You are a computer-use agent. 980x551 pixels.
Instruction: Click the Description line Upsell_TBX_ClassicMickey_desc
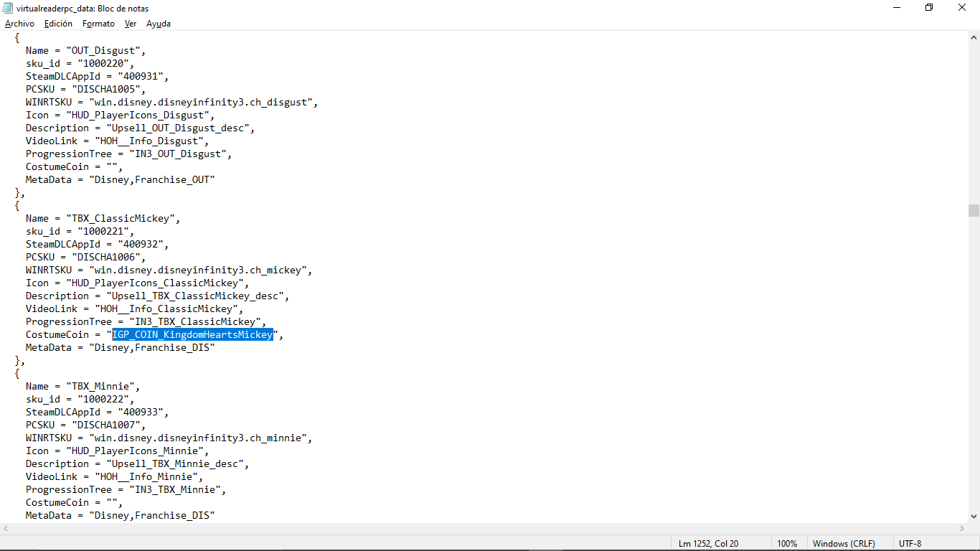(x=158, y=296)
